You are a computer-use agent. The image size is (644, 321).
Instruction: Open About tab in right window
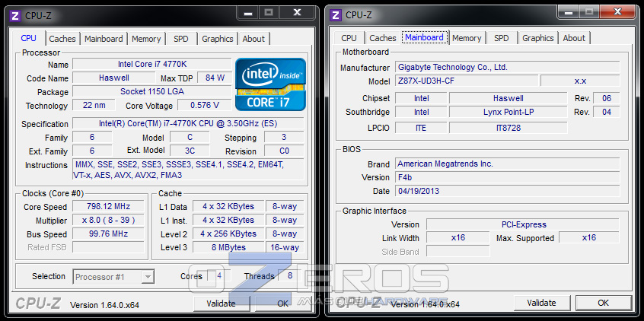pyautogui.click(x=574, y=38)
